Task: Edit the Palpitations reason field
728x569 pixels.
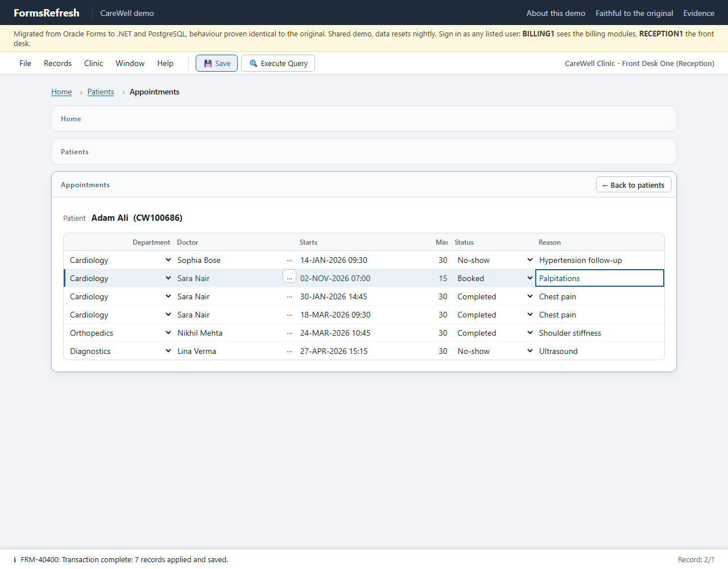Action: click(x=599, y=278)
